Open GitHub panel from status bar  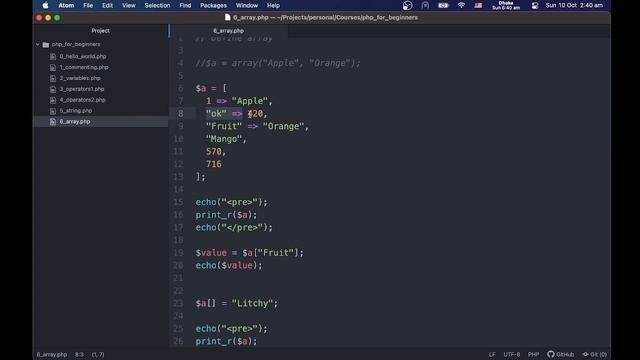pos(560,354)
